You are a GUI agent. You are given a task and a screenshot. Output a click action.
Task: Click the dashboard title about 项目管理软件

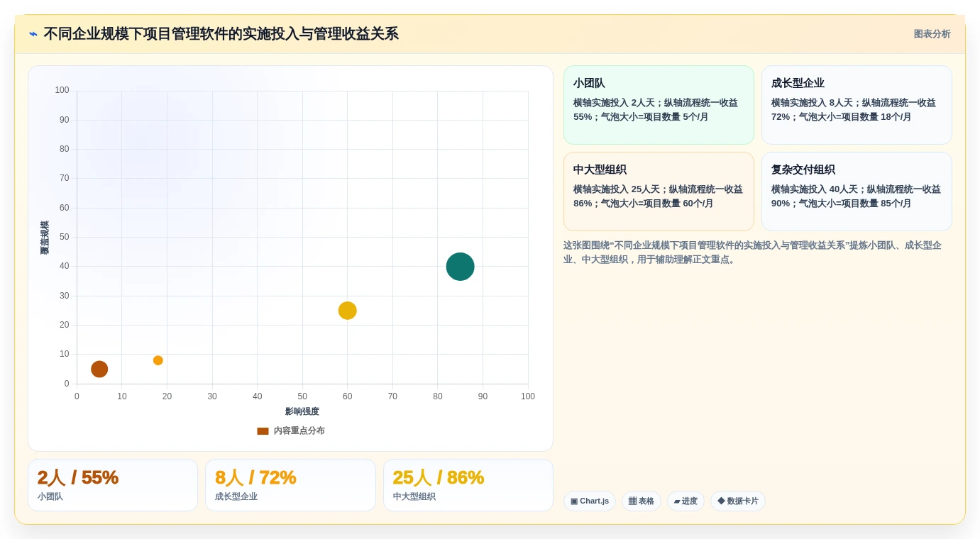[x=221, y=34]
